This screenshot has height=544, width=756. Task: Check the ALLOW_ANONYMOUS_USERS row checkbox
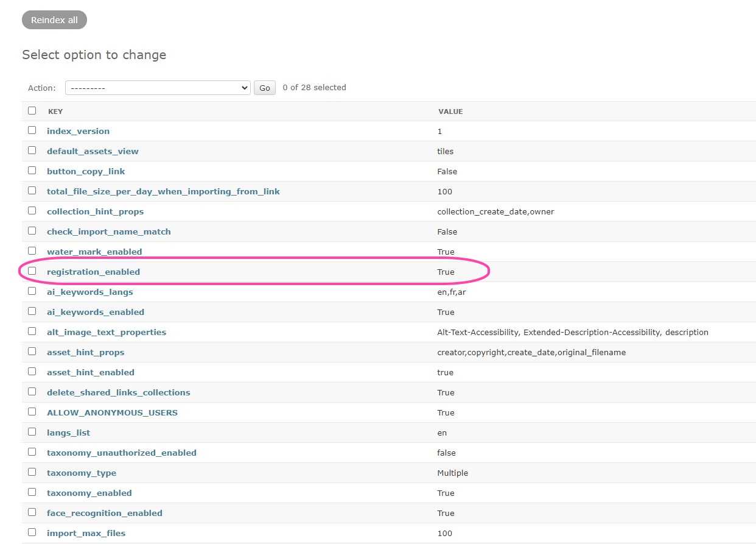32,412
